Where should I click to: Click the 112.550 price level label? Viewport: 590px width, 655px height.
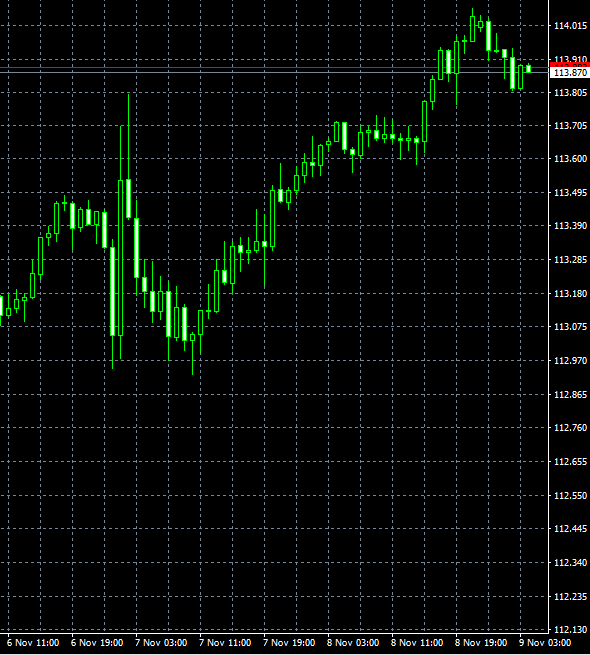tap(570, 496)
